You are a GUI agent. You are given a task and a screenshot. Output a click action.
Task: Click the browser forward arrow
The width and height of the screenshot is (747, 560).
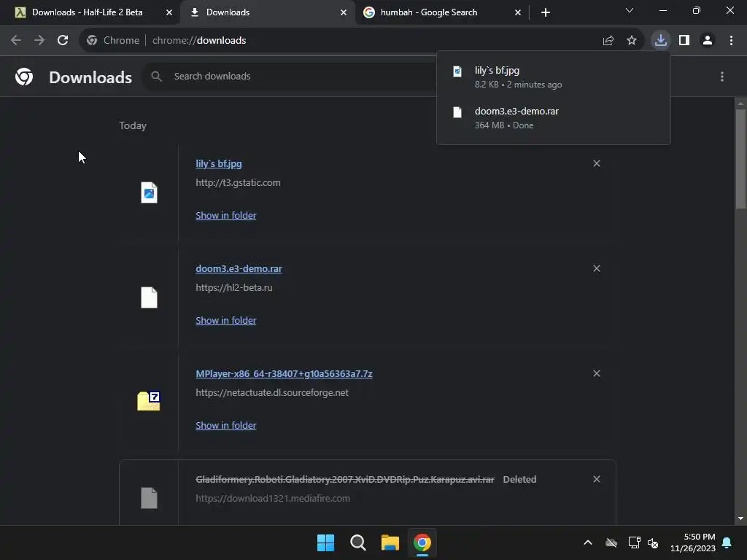(39, 41)
